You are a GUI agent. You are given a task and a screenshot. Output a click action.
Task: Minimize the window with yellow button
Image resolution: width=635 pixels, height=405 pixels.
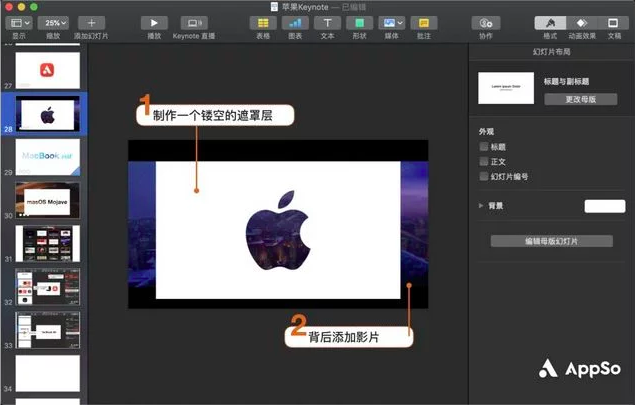(x=21, y=6)
